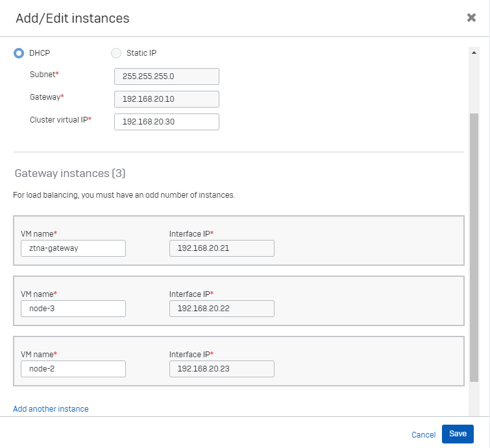Image resolution: width=490 pixels, height=448 pixels.
Task: Click Interface IP field showing 192.168.20.22
Action: tap(221, 309)
